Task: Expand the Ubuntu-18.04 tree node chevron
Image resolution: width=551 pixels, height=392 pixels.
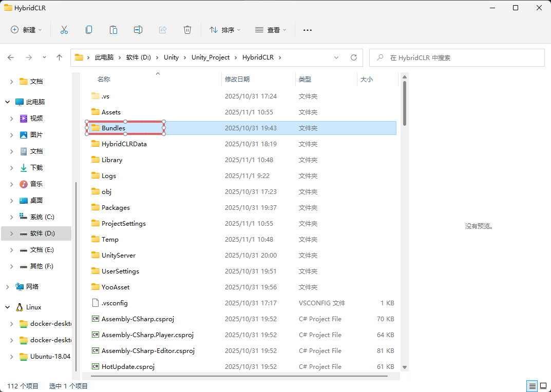Action: click(12, 357)
